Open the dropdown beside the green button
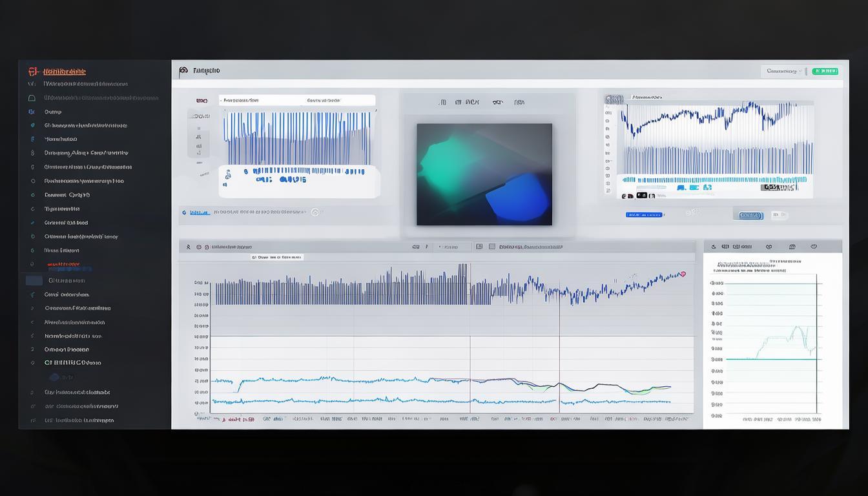 point(783,71)
